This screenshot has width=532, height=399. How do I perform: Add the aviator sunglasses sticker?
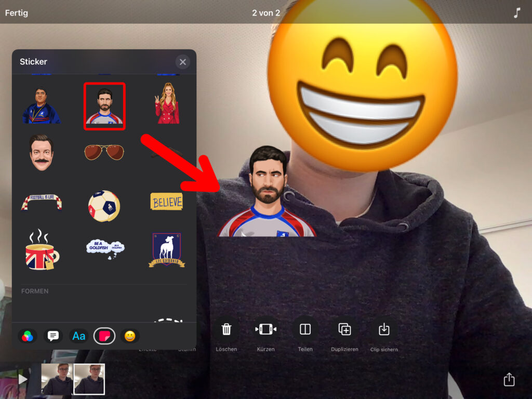click(104, 152)
